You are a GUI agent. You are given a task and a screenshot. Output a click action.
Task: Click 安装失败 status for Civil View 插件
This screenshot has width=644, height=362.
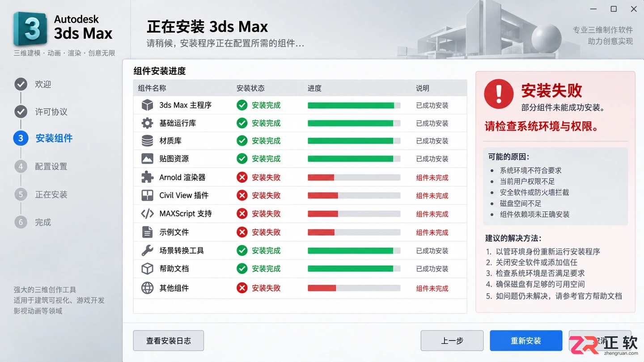(266, 195)
